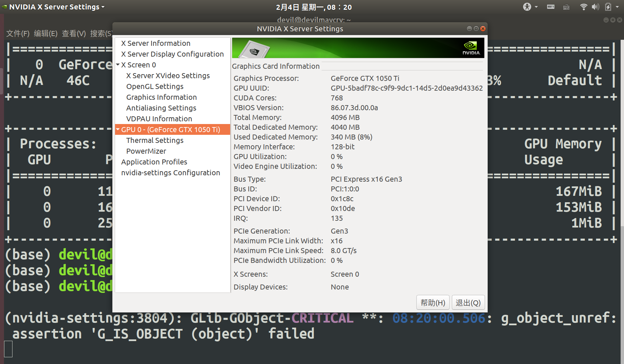Open X Server Display Configuration page
Screen dimensions: 624x364
coord(172,54)
